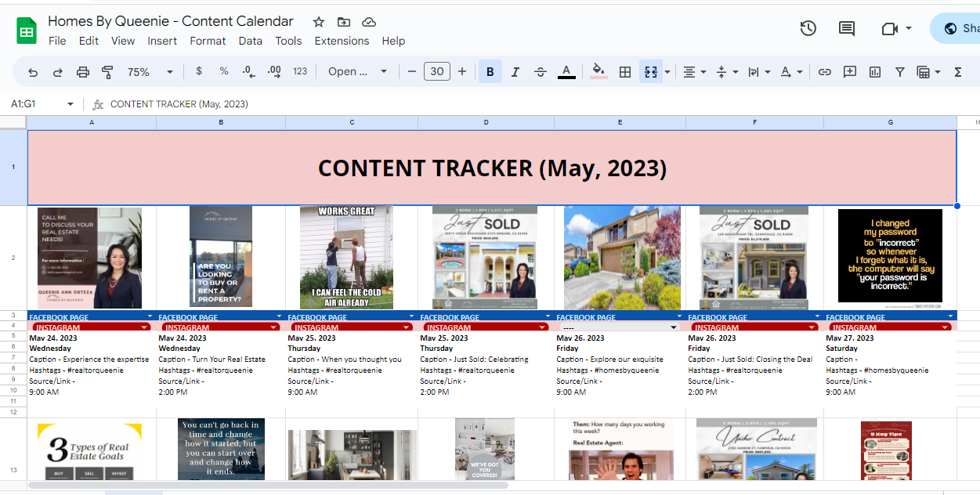The image size is (980, 495).
Task: Toggle Italic formatting button
Action: click(x=515, y=72)
